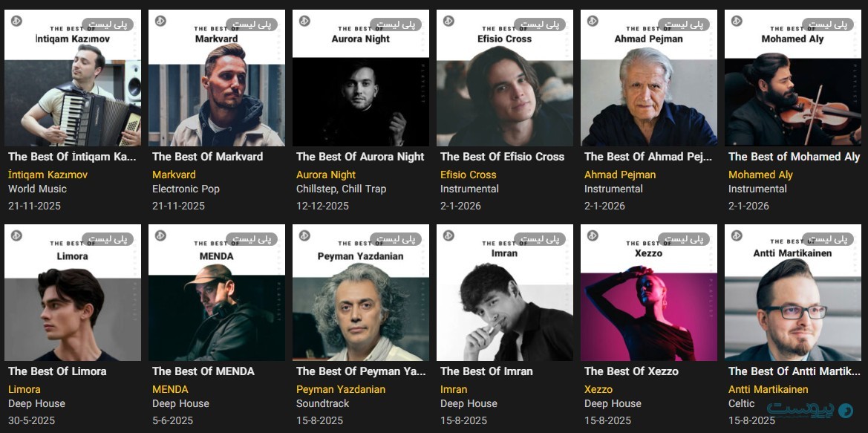The image size is (868, 433).
Task: Click the playlist badge on Ahmad Pejman cover
Action: (685, 25)
